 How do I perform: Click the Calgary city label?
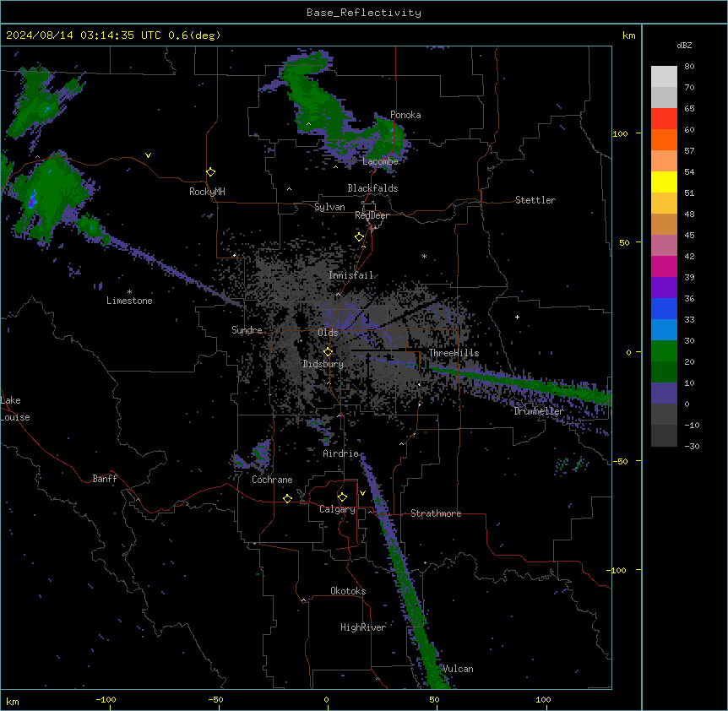338,509
